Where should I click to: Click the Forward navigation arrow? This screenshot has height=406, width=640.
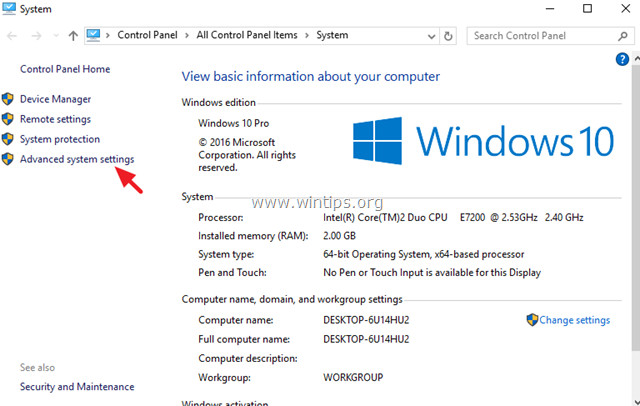point(36,36)
